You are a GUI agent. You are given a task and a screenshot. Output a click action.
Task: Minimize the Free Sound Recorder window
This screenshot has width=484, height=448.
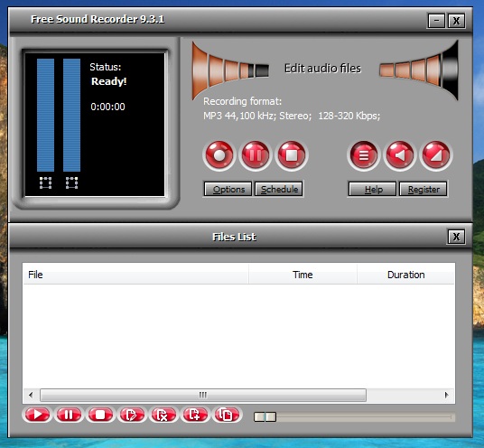tap(436, 21)
